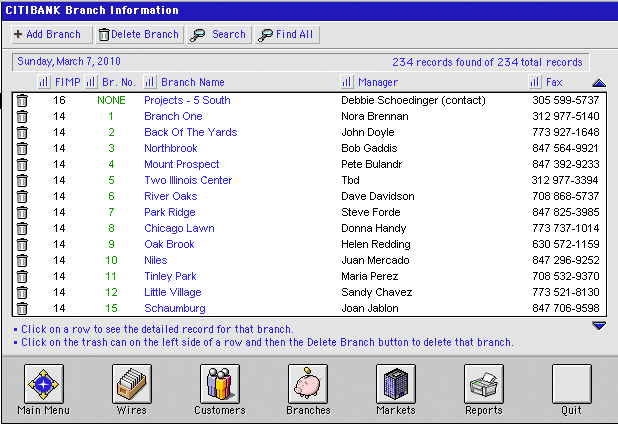Select the River Oaks trash can

coord(22,196)
